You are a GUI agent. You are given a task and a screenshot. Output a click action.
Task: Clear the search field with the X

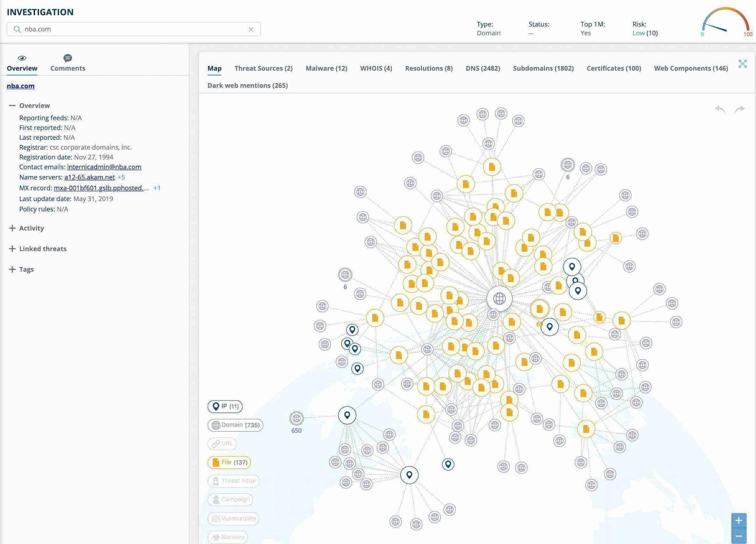251,29
